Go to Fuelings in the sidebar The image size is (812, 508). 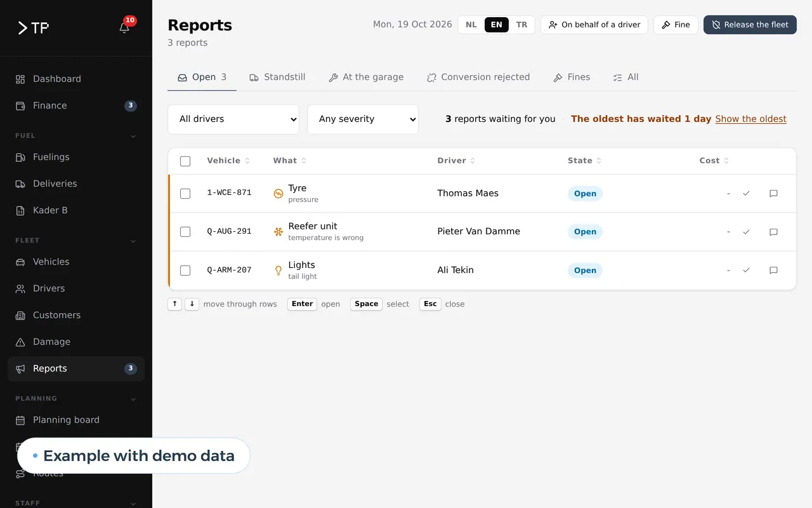click(x=76, y=157)
